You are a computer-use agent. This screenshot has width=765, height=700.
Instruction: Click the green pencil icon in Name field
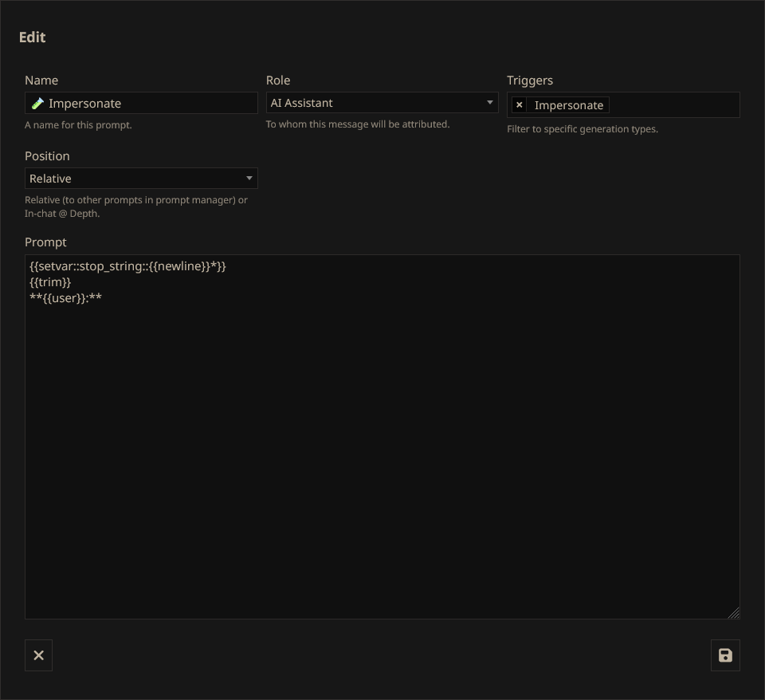[37, 103]
